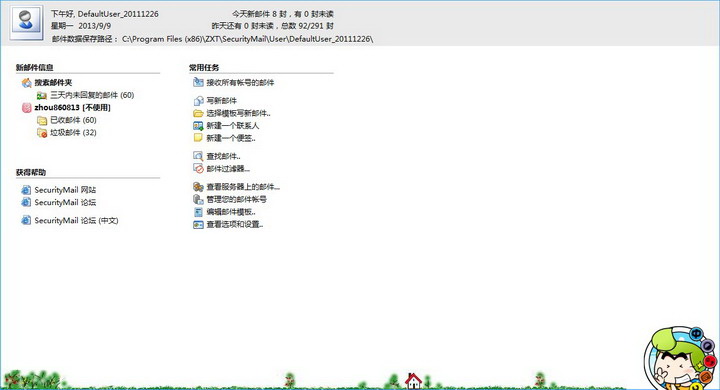The width and height of the screenshot is (720, 390).
Task: Click the 垃圾邮件 junk folder icon
Action: [x=42, y=133]
